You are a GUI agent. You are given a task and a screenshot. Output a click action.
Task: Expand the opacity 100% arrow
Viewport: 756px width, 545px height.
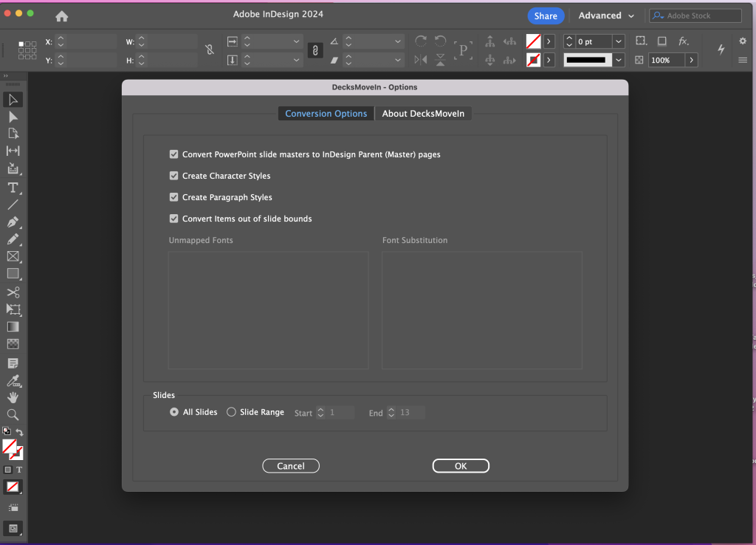click(x=691, y=61)
